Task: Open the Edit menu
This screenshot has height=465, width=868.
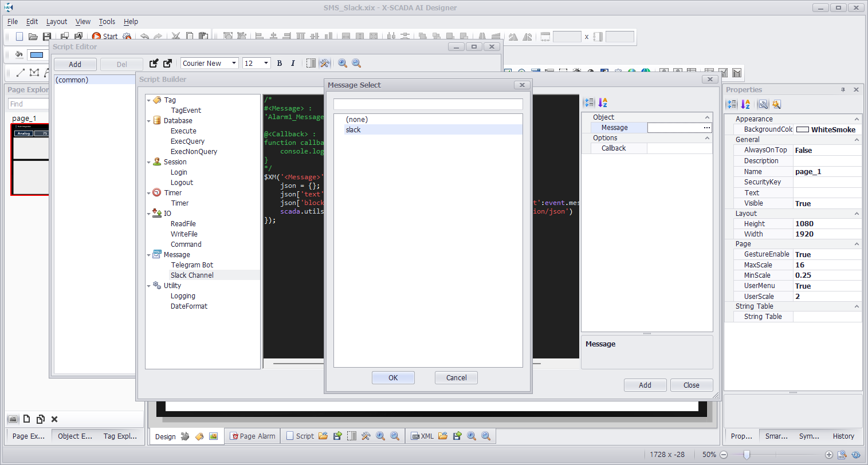Action: coord(32,21)
